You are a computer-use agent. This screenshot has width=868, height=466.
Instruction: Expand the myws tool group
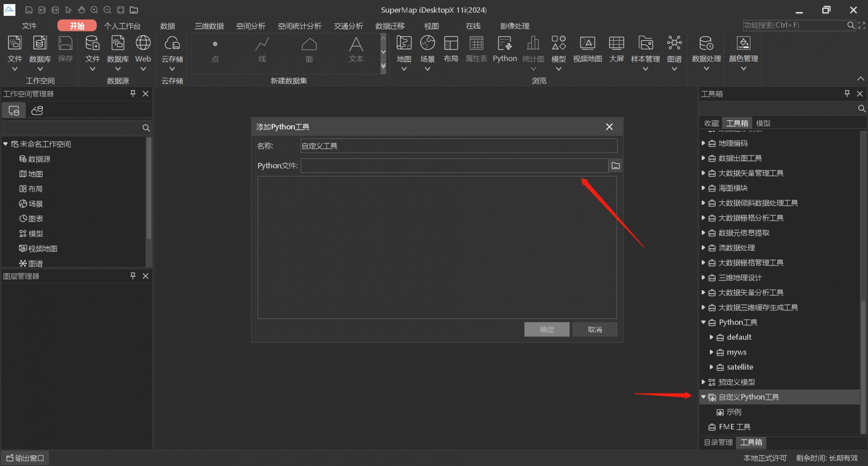tap(711, 352)
